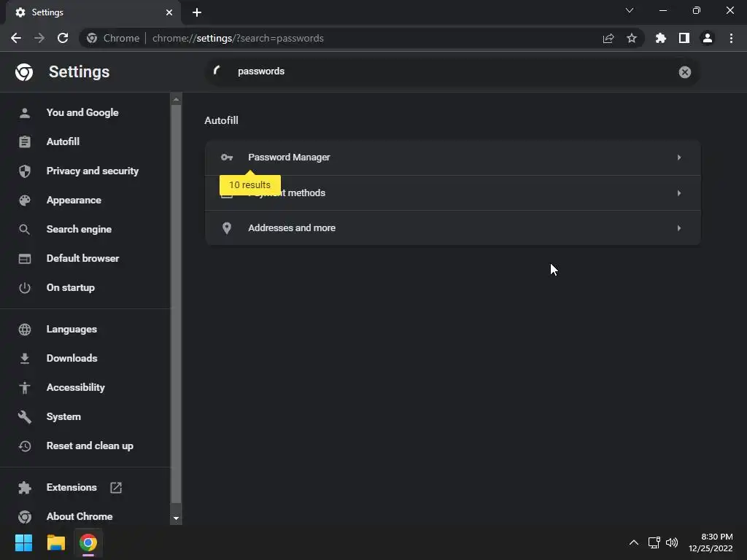This screenshot has width=747, height=560.
Task: Go to Languages settings
Action: pos(71,329)
